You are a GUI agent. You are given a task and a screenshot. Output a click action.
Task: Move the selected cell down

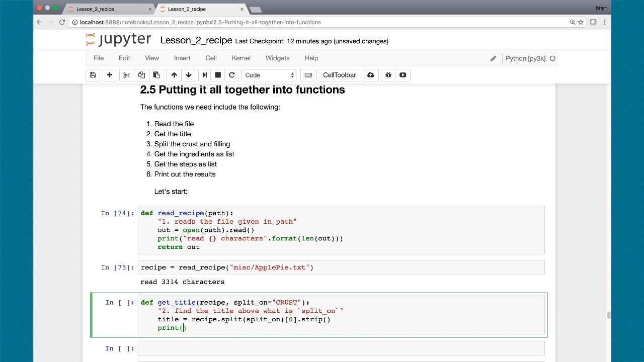[x=189, y=75]
